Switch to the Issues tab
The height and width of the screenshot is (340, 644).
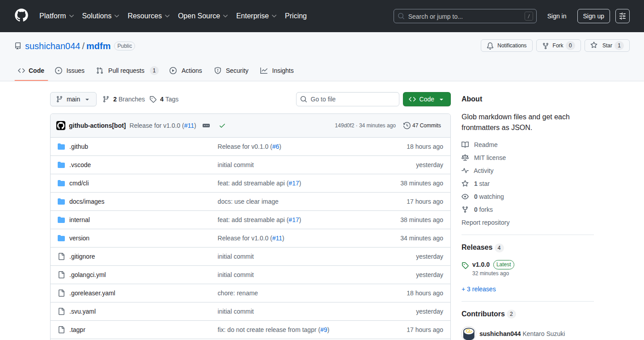[70, 71]
